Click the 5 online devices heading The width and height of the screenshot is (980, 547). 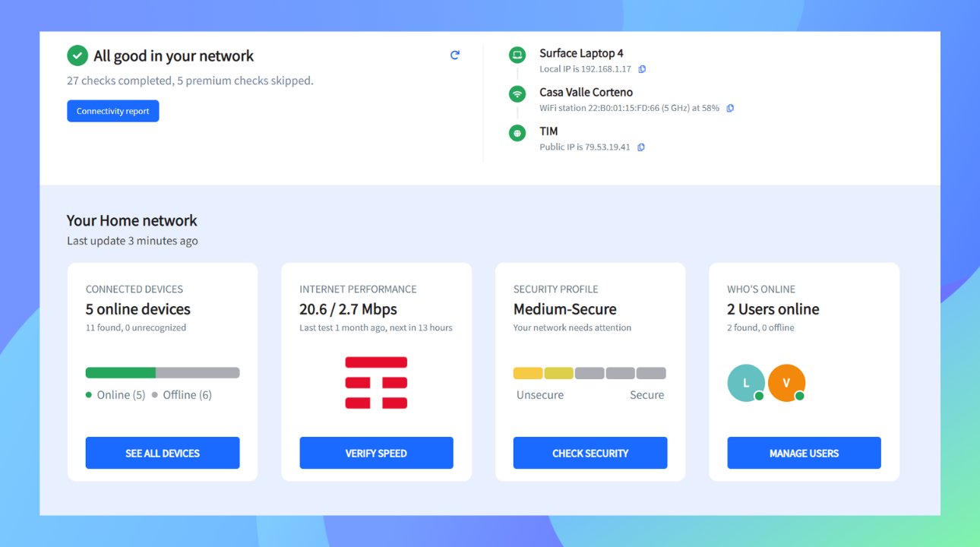click(138, 309)
